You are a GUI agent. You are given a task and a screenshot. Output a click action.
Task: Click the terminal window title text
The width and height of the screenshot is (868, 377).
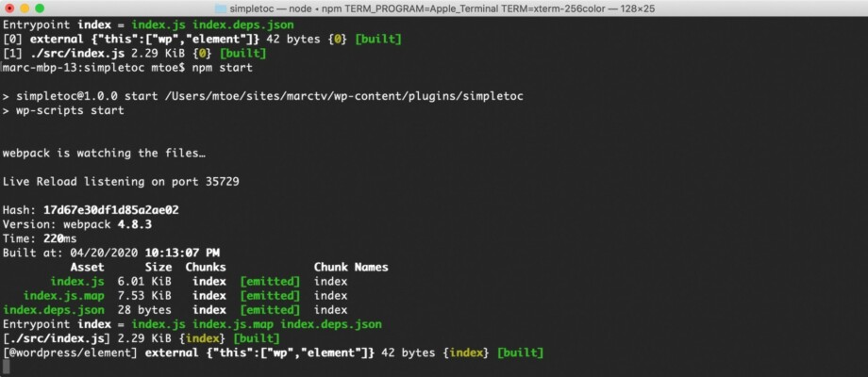point(442,8)
